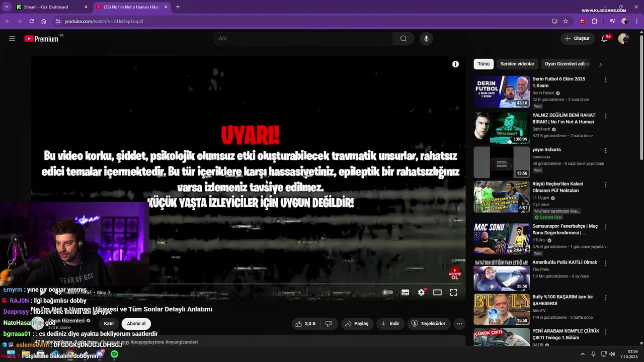Navigate back in browser

(x=8, y=21)
